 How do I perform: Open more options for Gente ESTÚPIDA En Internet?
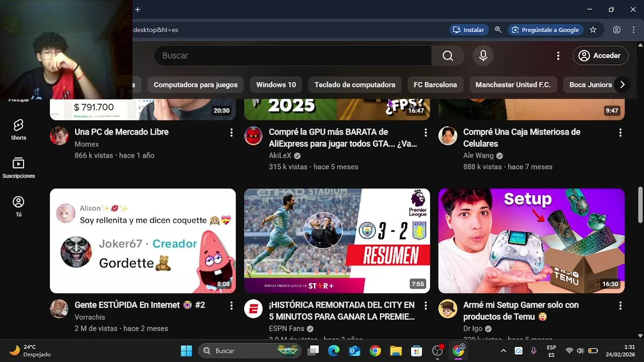(x=231, y=306)
